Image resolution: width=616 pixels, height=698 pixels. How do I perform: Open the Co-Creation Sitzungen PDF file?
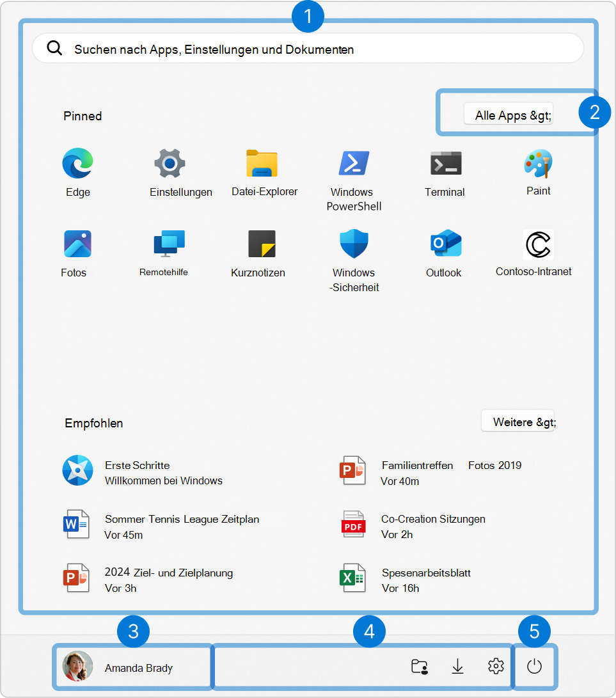pos(413,525)
